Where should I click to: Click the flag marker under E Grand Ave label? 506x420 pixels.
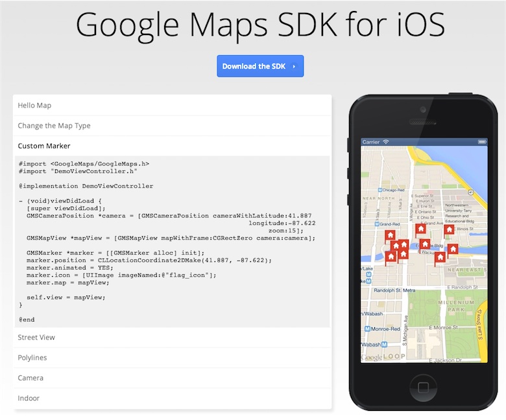coord(420,229)
